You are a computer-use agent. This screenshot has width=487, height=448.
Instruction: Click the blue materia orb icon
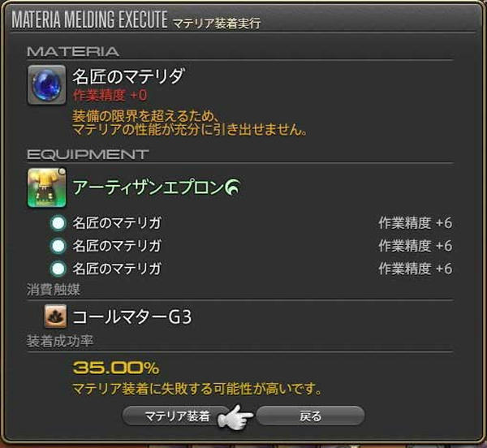click(x=47, y=85)
